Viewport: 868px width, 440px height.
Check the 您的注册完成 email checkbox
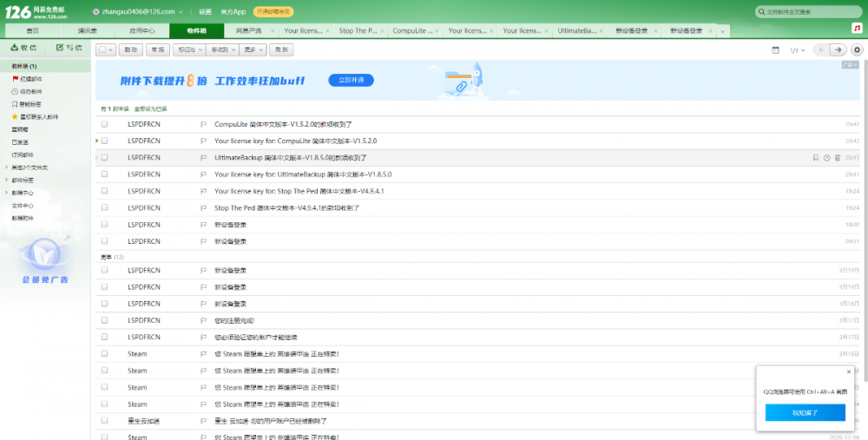click(104, 320)
